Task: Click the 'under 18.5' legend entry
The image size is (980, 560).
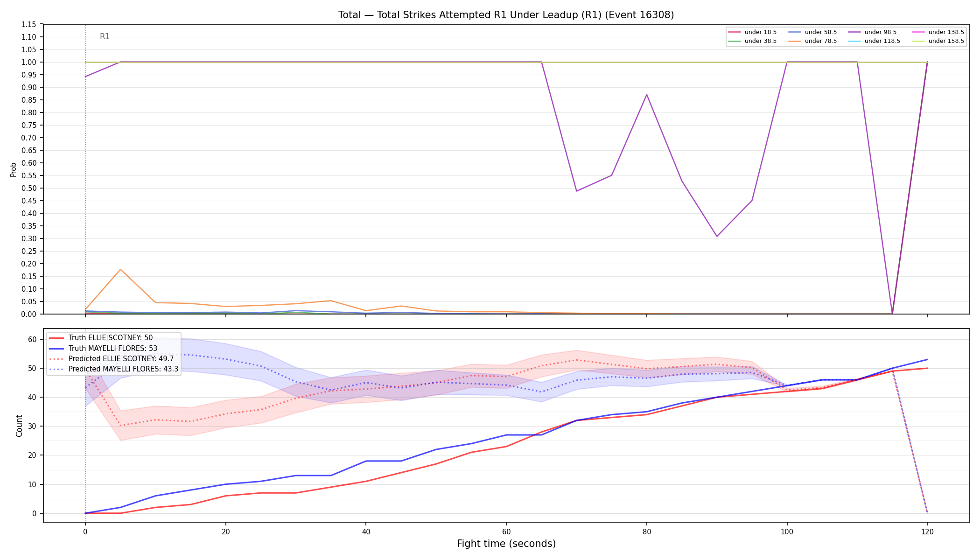Action: point(752,32)
